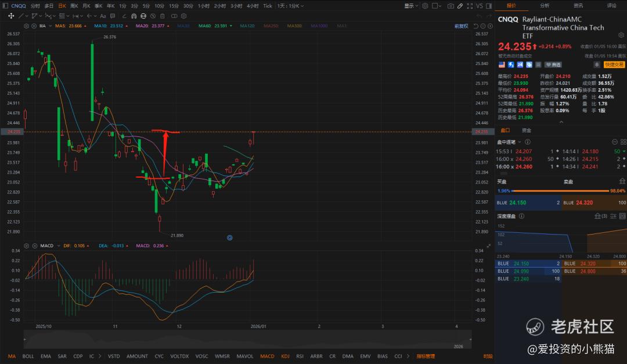Open the 评论 comments tab
Viewport: 627px width, 364px height.
point(612,6)
